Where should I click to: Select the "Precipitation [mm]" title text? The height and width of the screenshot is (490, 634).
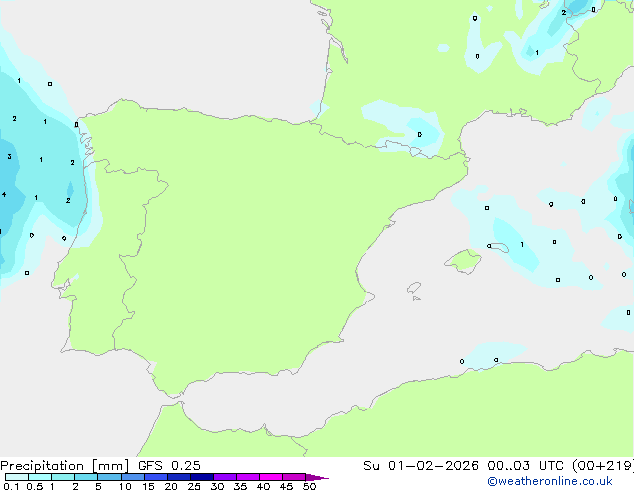pyautogui.click(x=64, y=466)
